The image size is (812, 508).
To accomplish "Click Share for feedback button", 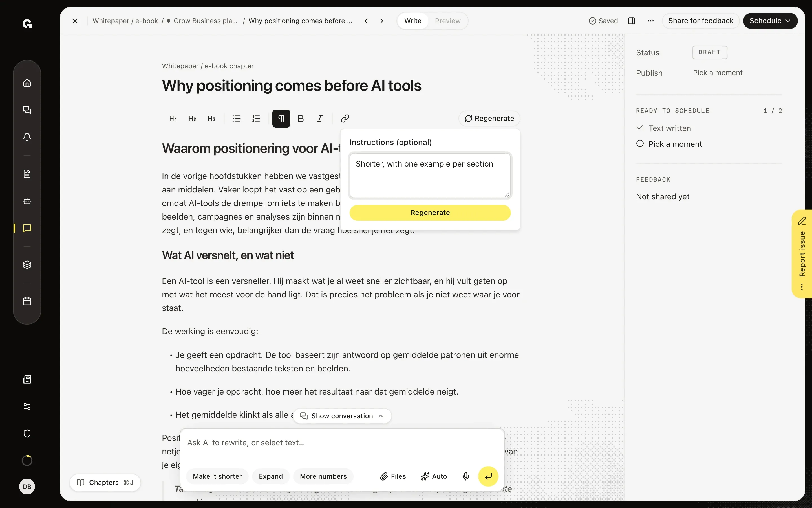I will 701,21.
